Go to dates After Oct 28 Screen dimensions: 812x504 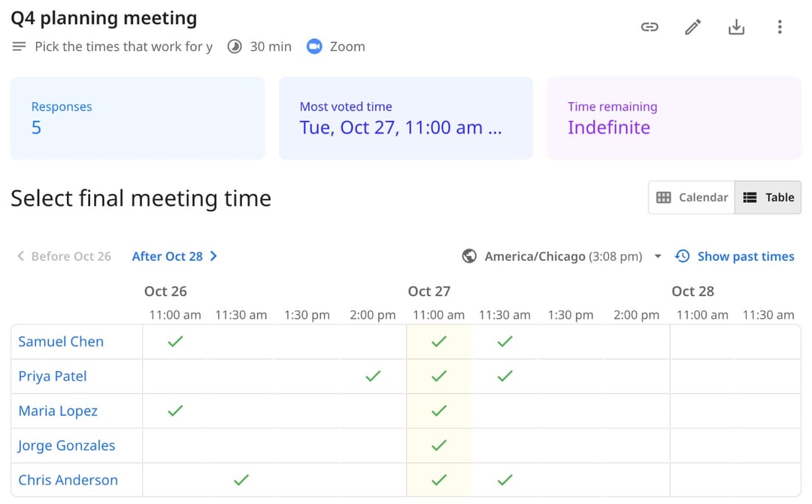(174, 256)
